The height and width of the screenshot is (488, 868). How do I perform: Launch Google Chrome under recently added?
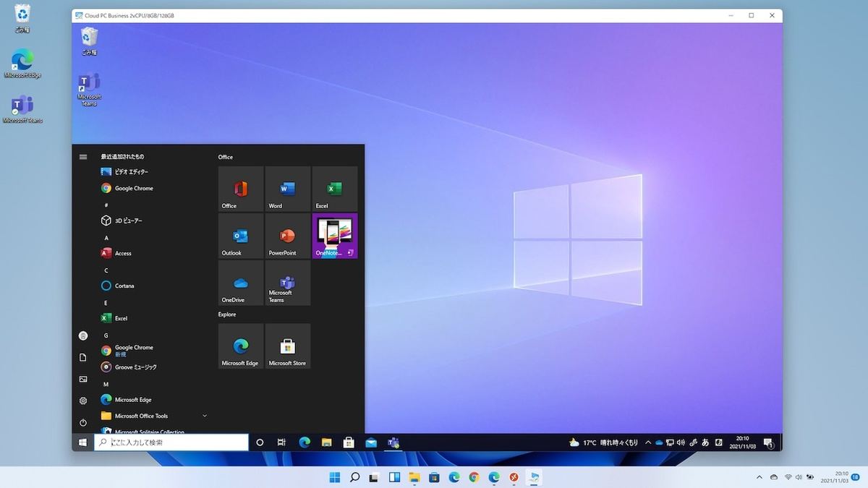pos(156,188)
